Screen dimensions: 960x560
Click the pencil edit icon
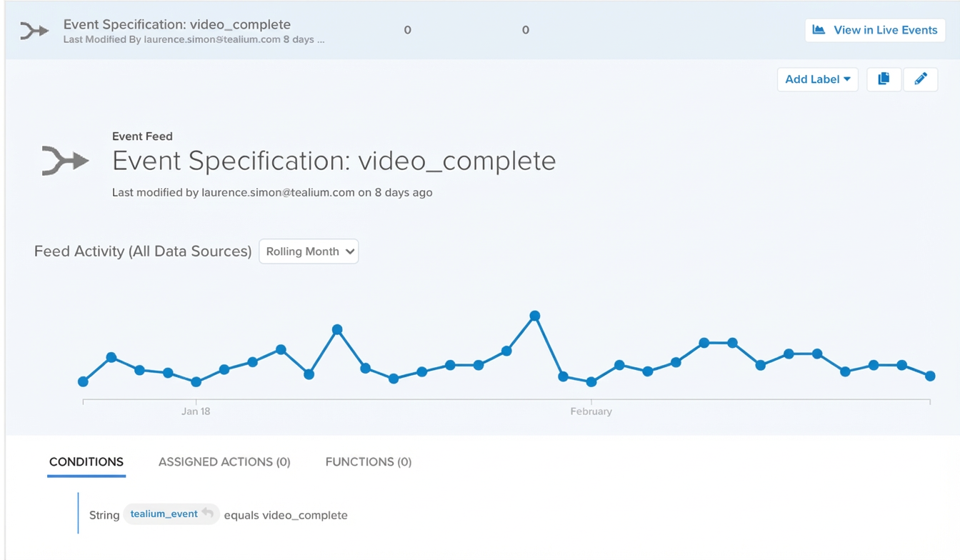[921, 79]
